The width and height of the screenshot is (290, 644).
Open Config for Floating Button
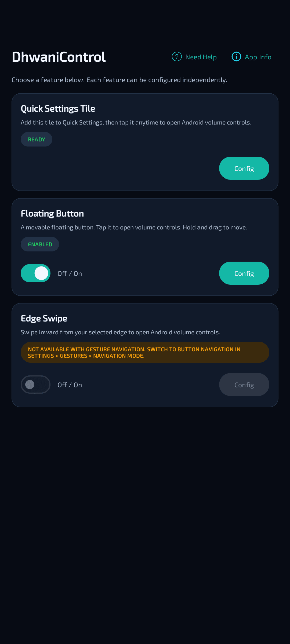click(x=244, y=273)
